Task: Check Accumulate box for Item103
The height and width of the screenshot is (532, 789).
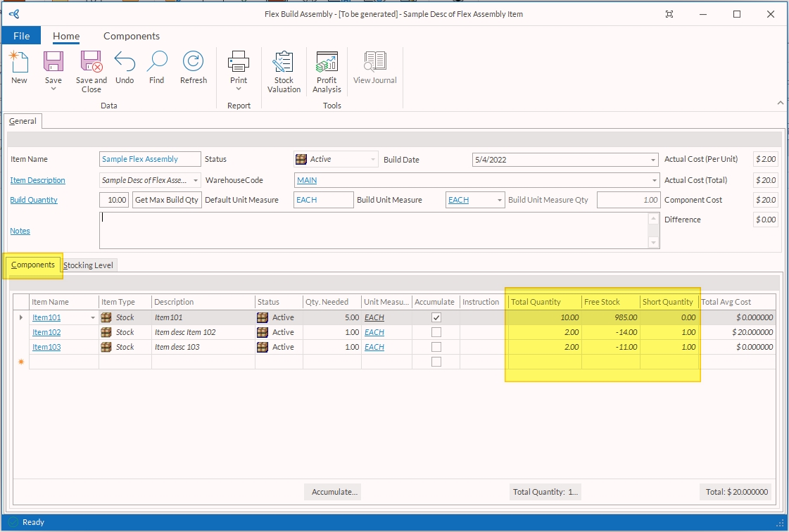Action: 436,347
